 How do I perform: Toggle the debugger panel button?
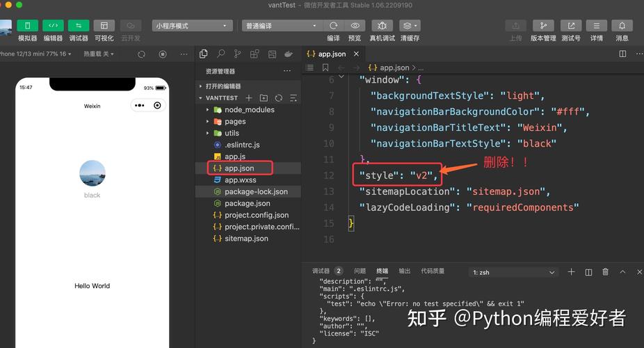point(79,26)
